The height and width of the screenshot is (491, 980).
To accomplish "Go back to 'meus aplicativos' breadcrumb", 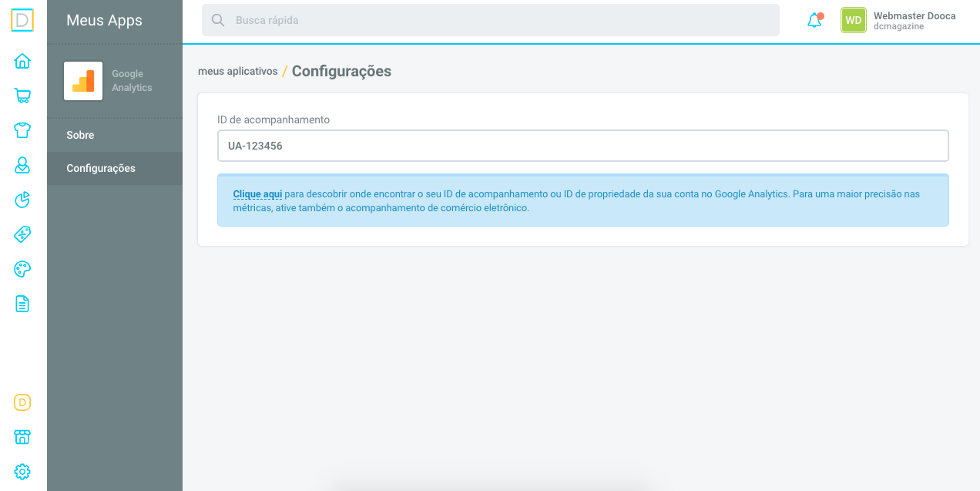I will [238, 71].
